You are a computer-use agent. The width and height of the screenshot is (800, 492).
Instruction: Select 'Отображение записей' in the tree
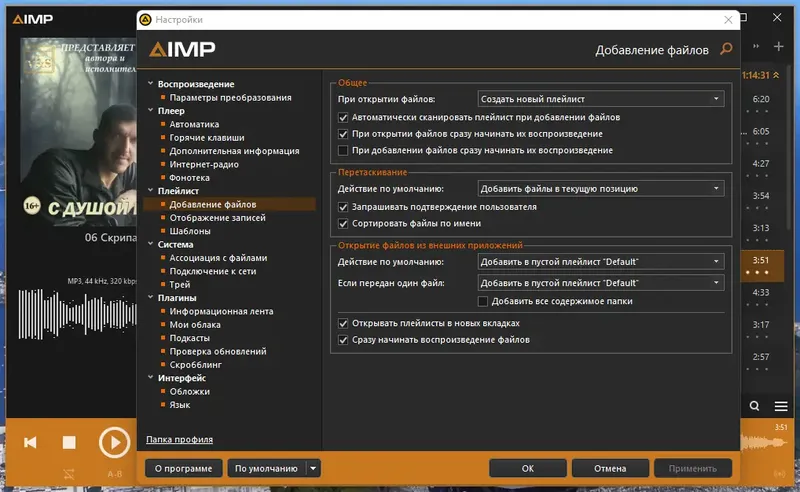(x=217, y=218)
